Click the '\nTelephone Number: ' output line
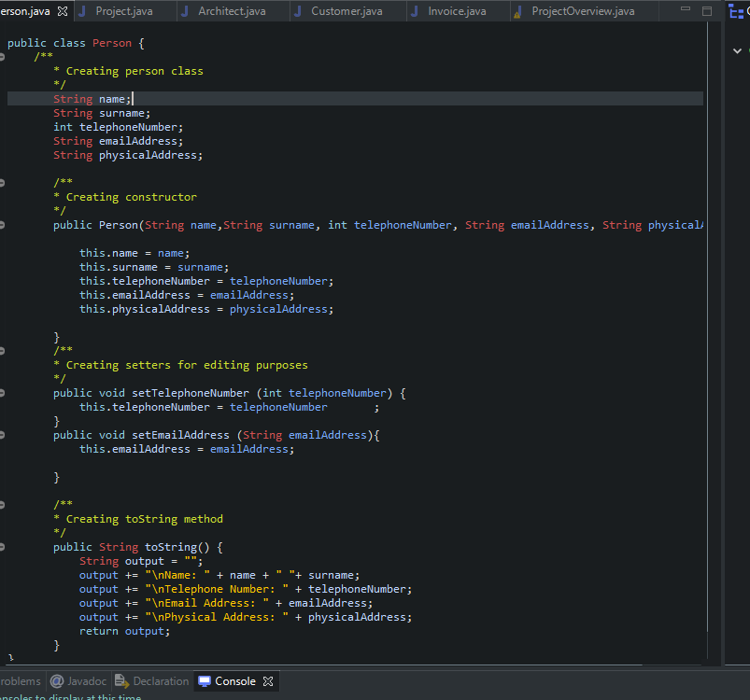Image resolution: width=750 pixels, height=700 pixels. pos(246,589)
